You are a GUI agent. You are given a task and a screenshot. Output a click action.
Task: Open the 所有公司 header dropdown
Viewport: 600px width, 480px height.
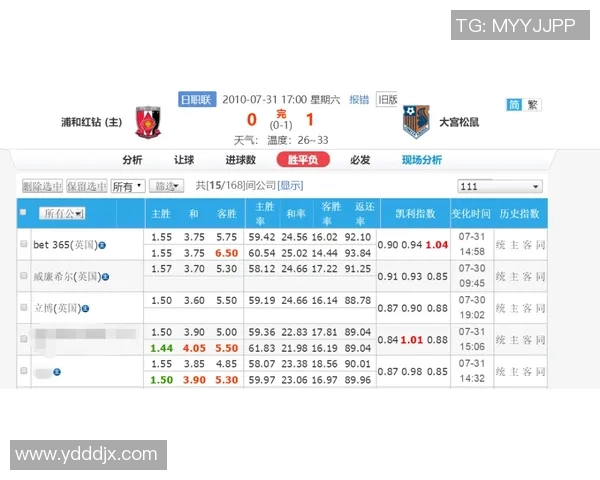[62, 213]
